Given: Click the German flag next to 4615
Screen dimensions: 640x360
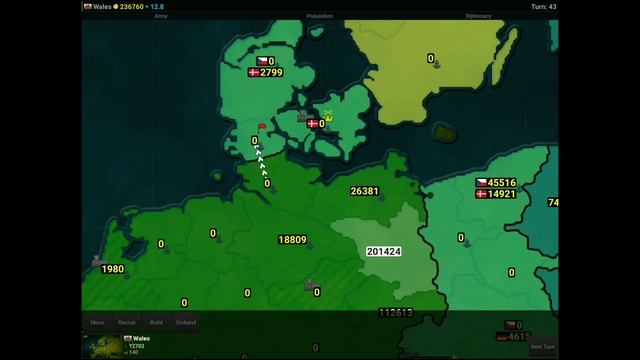Looking at the screenshot, I should pyautogui.click(x=502, y=337).
